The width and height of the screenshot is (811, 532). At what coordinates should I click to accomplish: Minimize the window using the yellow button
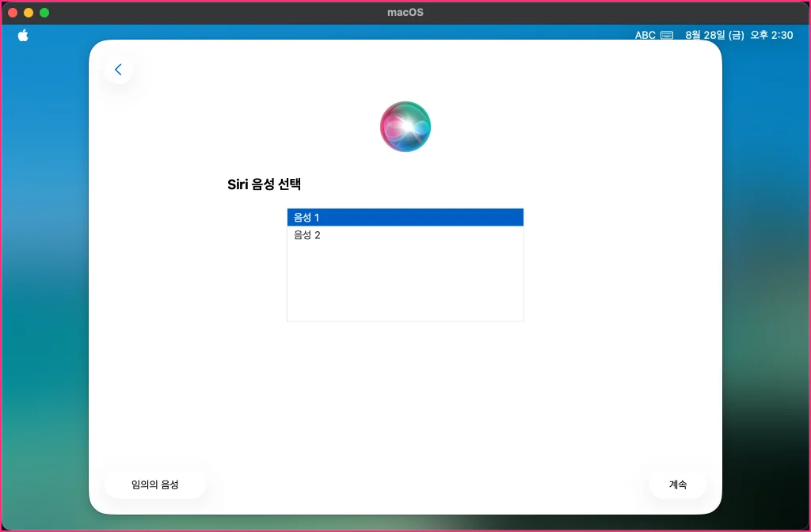pos(29,13)
